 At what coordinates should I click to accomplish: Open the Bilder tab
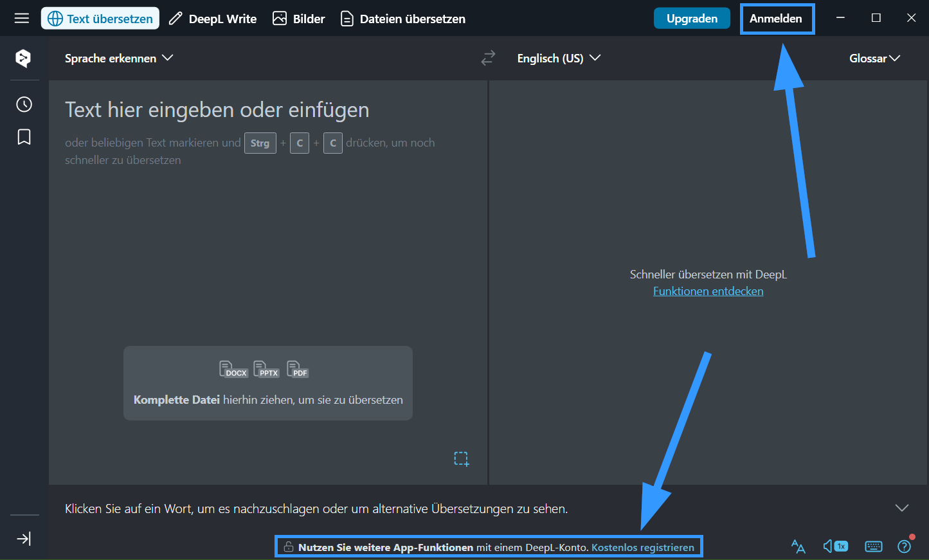pyautogui.click(x=299, y=19)
